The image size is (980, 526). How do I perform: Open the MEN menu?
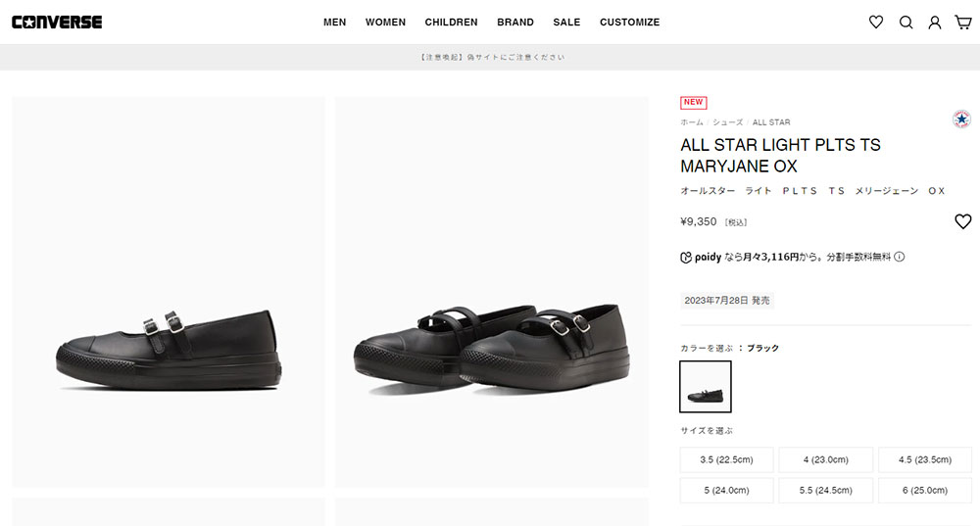[x=334, y=22]
